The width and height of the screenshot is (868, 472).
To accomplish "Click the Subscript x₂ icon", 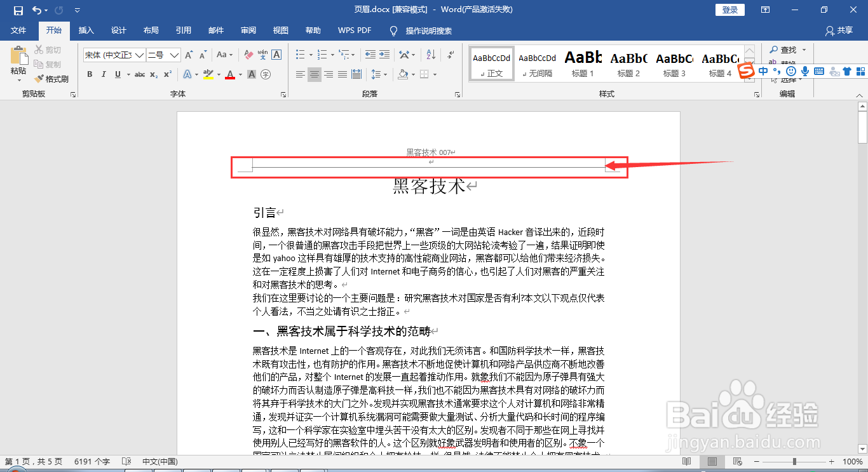I will click(154, 74).
